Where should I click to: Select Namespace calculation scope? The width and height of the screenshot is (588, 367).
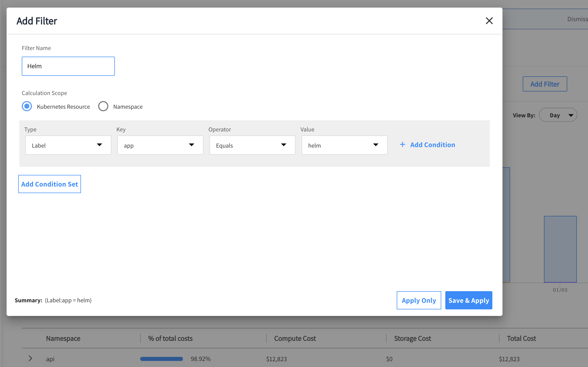103,106
